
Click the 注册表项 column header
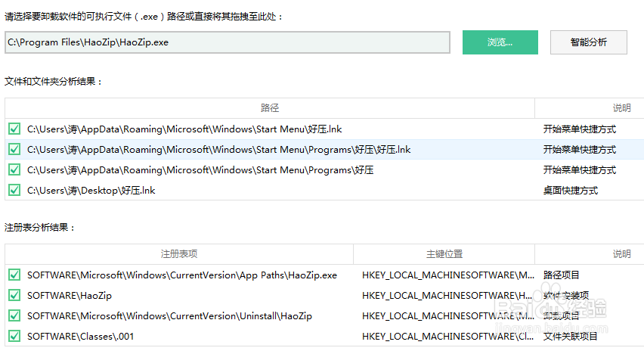coord(179,254)
